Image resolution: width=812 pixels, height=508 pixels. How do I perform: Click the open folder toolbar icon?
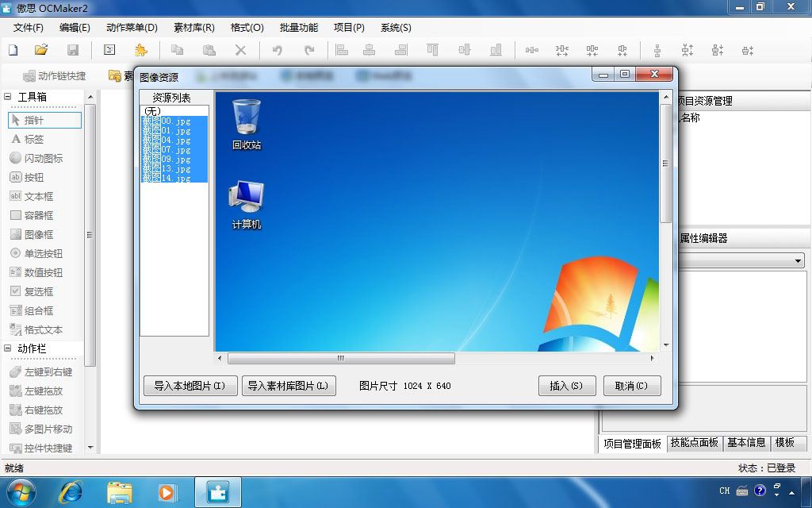click(x=41, y=50)
